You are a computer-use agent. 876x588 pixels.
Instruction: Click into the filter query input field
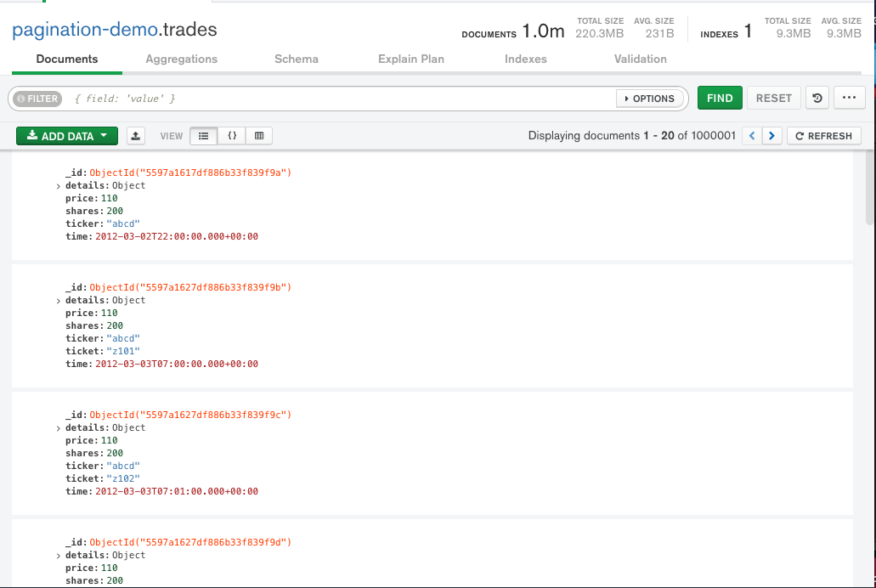pyautogui.click(x=340, y=99)
